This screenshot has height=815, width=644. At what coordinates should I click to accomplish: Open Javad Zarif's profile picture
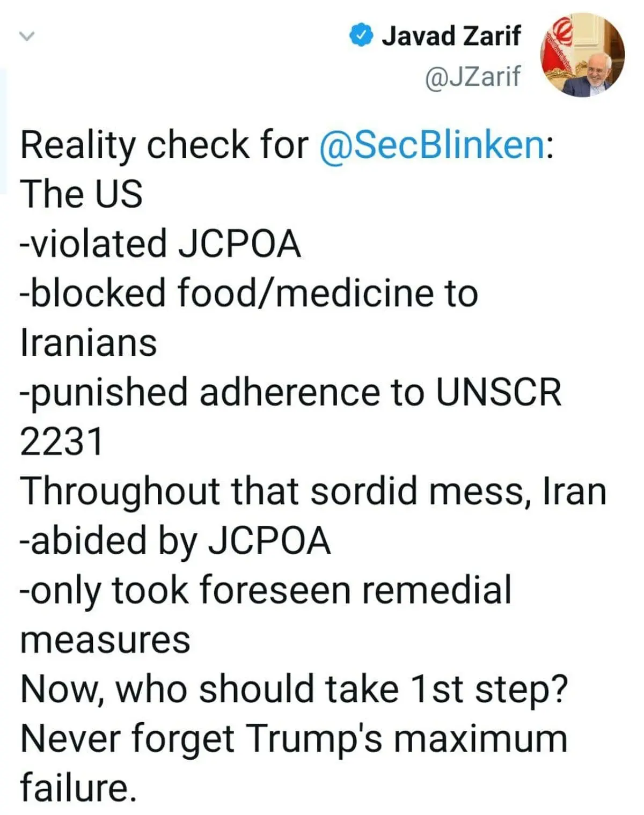(x=582, y=55)
